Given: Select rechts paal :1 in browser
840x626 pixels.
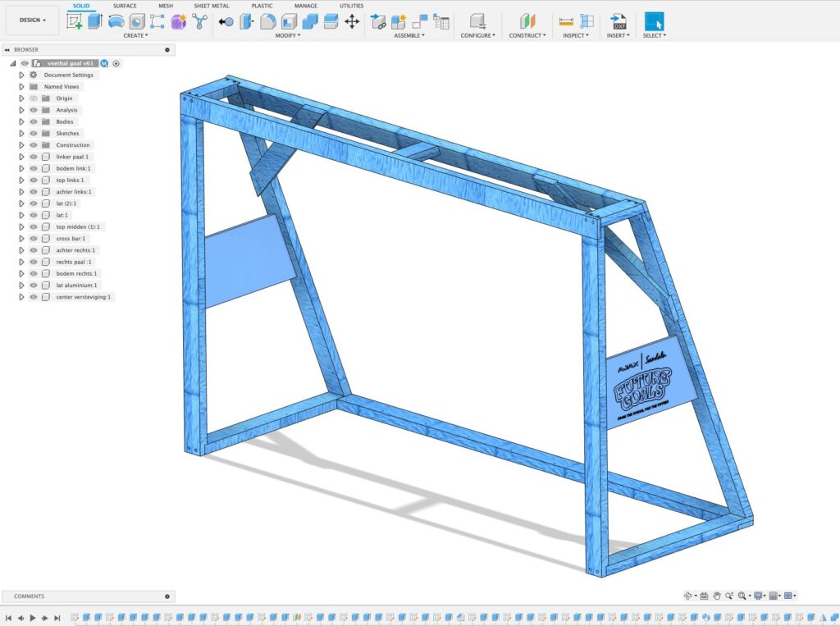Looking at the screenshot, I should [74, 262].
